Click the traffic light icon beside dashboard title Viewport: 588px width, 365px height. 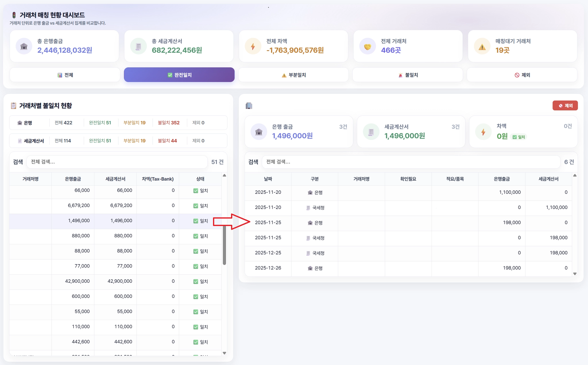click(x=14, y=15)
